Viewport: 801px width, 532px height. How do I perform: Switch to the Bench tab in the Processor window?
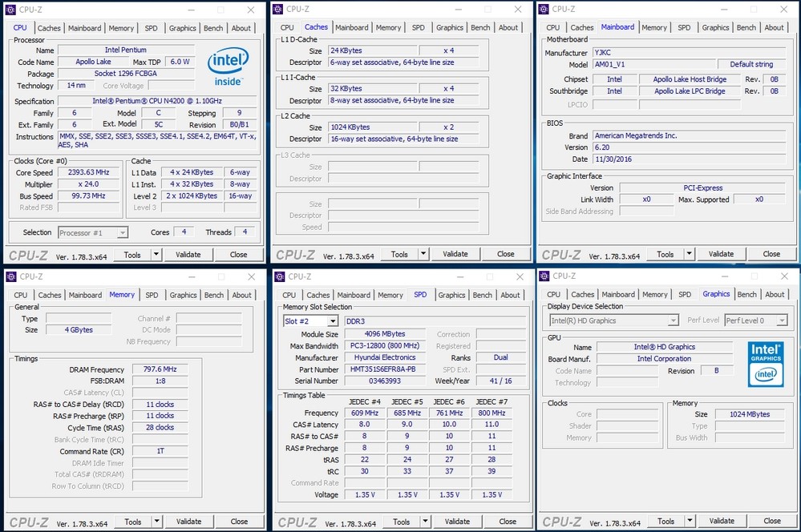(x=213, y=28)
